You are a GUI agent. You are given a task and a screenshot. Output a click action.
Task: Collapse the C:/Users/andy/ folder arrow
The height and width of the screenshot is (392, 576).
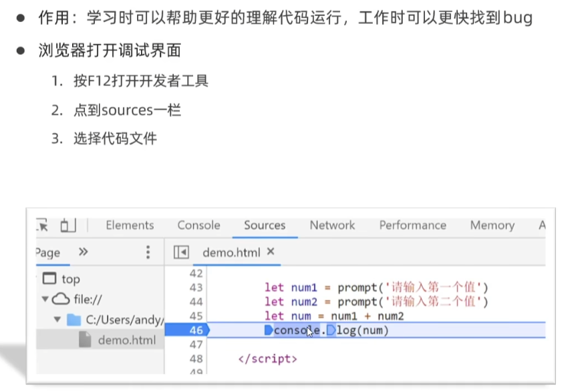(x=57, y=319)
